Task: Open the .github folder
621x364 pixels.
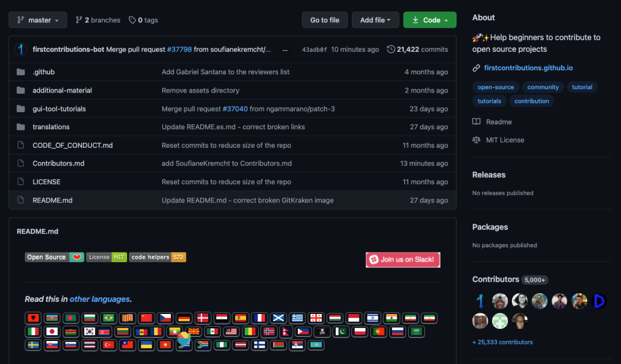Action: 44,72
